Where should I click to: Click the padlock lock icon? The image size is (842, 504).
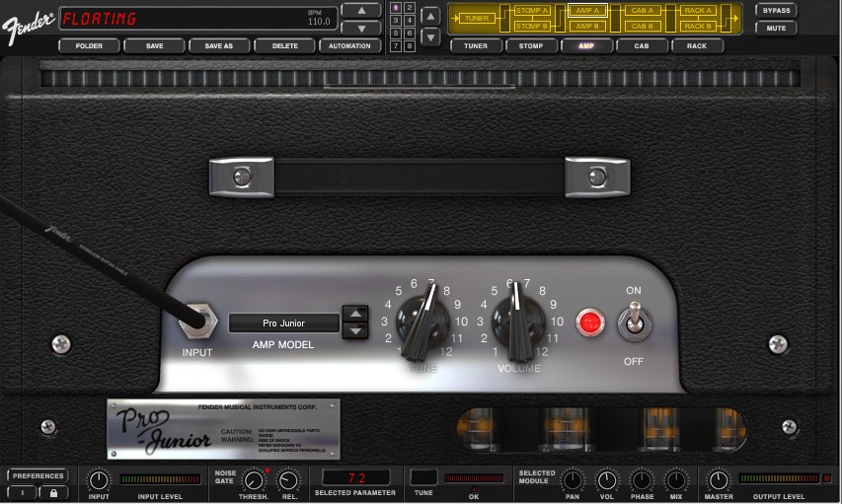(x=53, y=493)
